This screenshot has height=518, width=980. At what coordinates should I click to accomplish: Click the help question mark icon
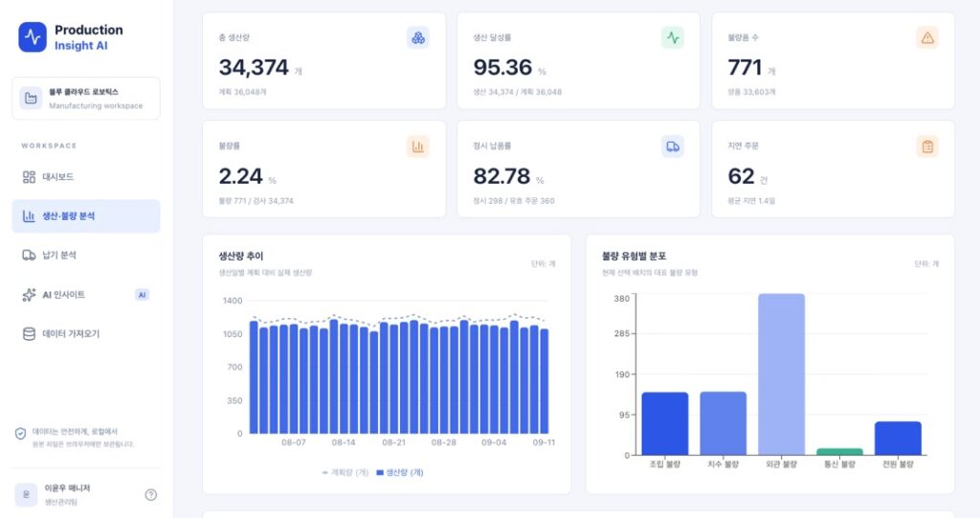pyautogui.click(x=150, y=495)
